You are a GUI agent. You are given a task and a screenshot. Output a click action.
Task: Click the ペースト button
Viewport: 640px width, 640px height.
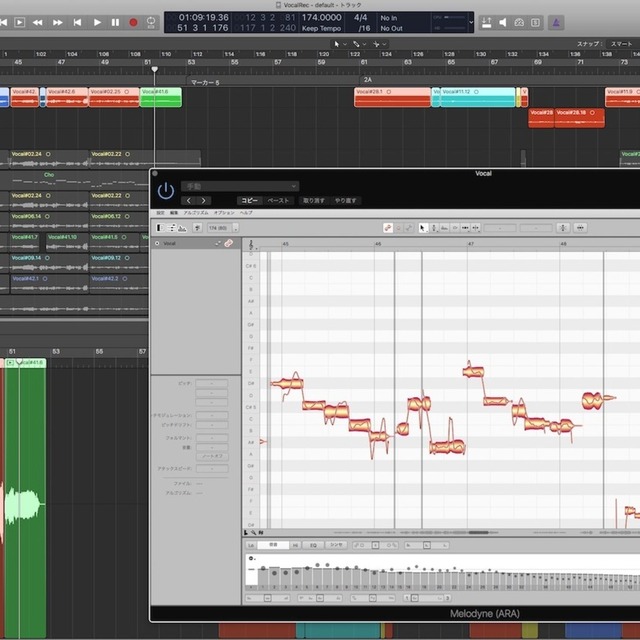point(279,200)
